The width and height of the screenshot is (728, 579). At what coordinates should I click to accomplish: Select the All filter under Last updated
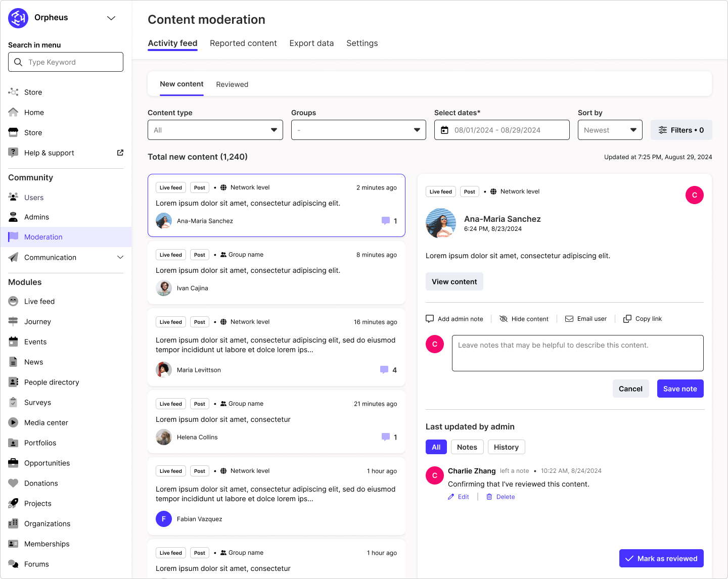[436, 447]
